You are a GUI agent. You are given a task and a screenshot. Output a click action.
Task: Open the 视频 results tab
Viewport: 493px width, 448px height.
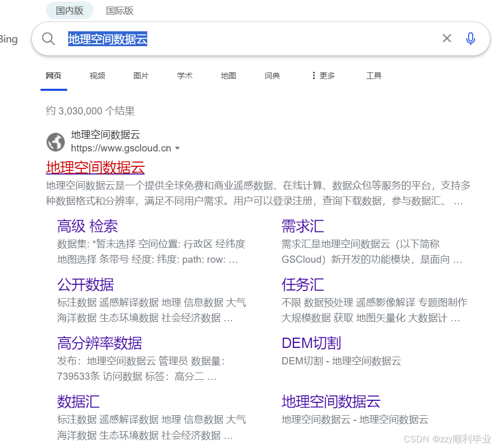point(97,75)
